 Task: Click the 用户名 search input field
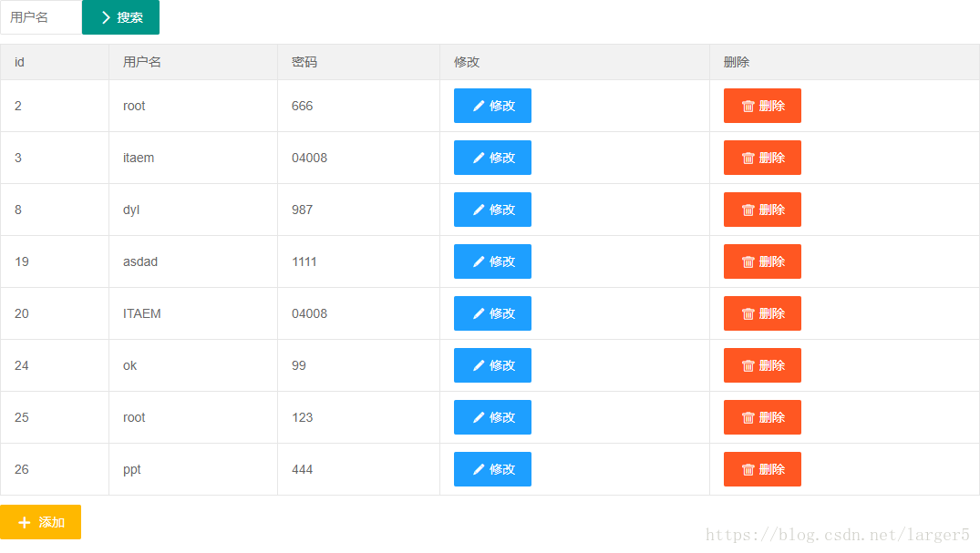tap(41, 17)
